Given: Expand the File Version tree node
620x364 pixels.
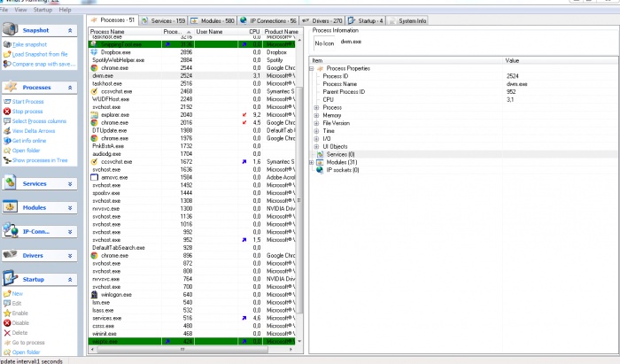Looking at the screenshot, I should point(316,123).
